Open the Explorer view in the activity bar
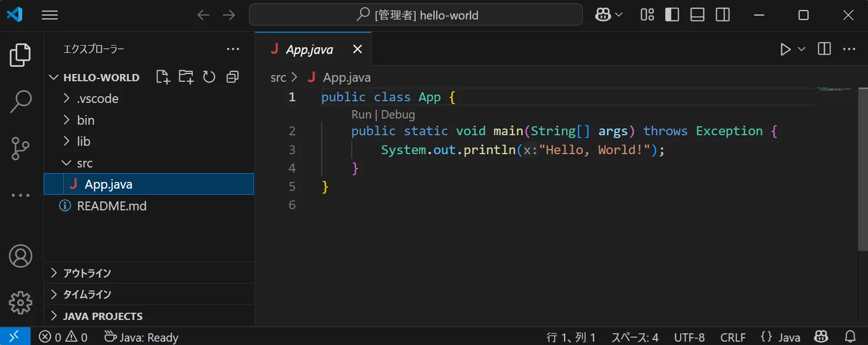The image size is (868, 345). pos(21,55)
